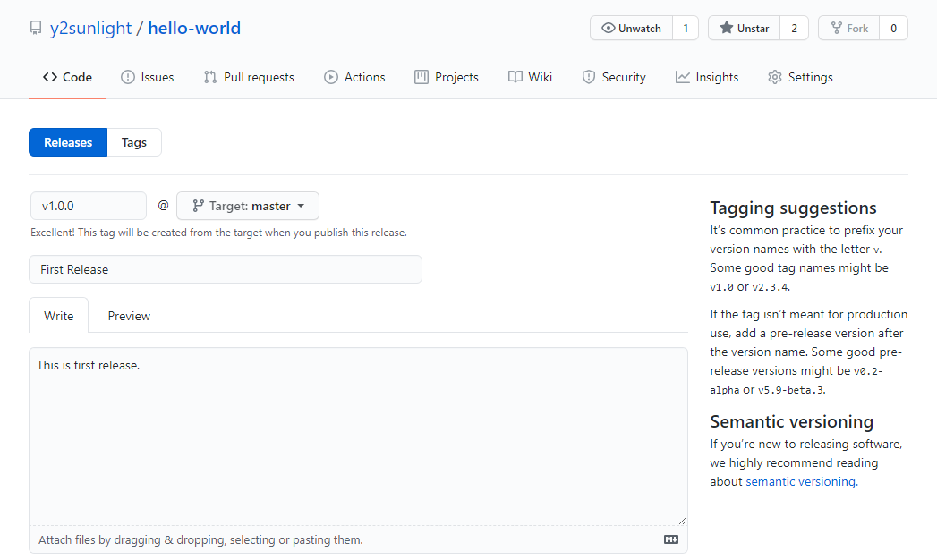Unstar the hello-world repository

point(744,29)
